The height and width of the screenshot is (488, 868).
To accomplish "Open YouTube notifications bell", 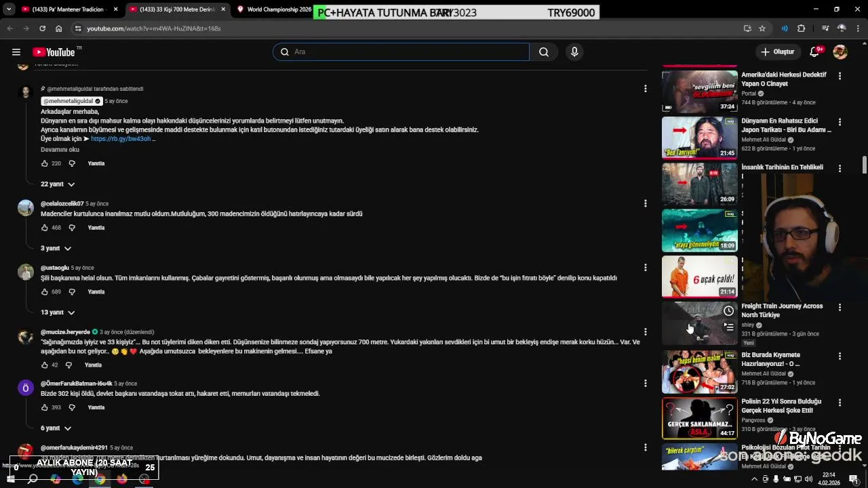I will tap(815, 52).
